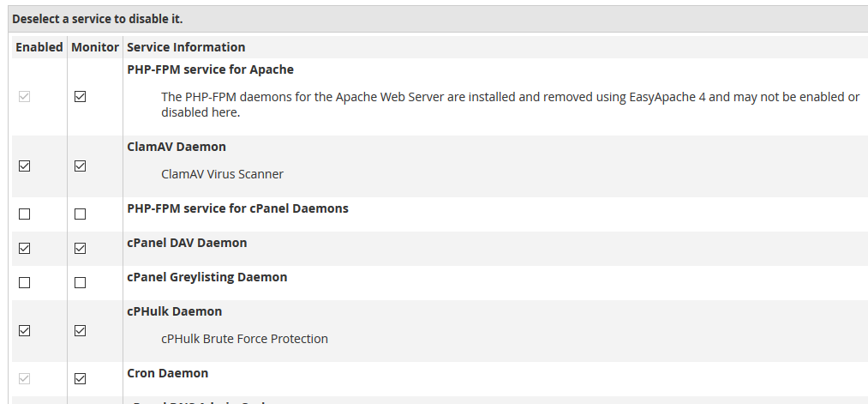Uncheck Monitor for ClamAV Daemon
Screen dimensions: 868x404
click(x=81, y=166)
